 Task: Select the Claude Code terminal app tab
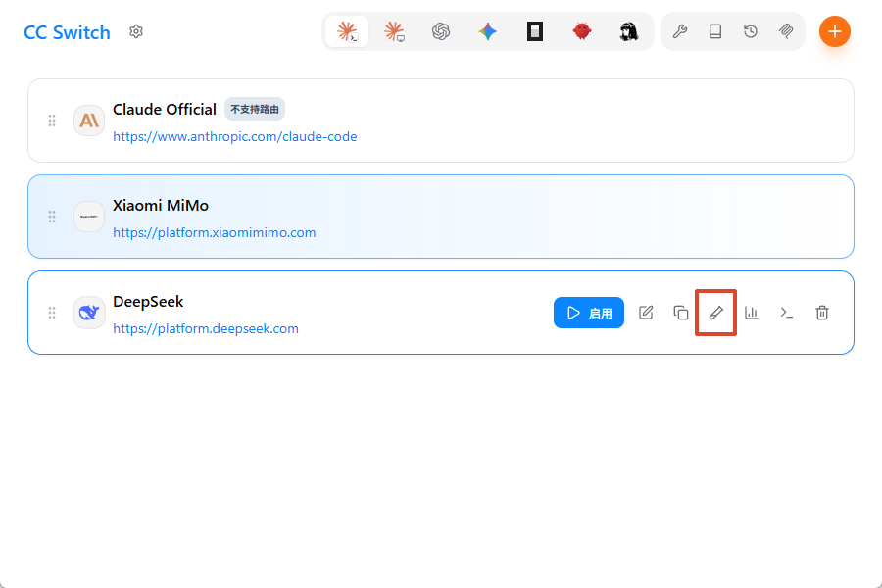point(347,31)
